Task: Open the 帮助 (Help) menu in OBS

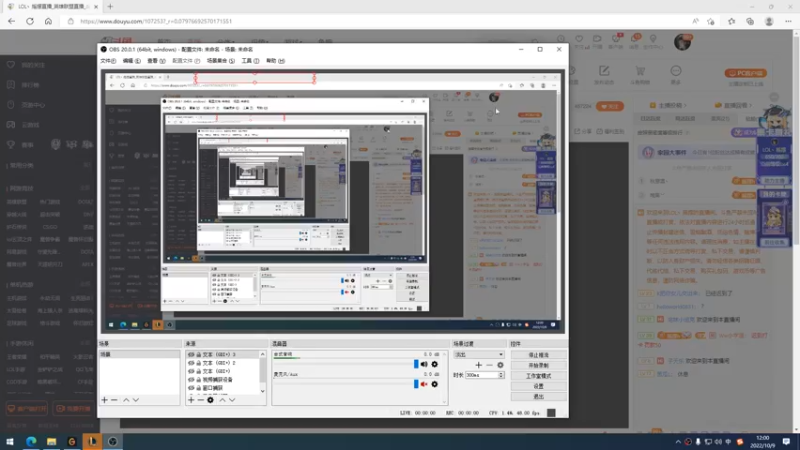Action: [276, 61]
